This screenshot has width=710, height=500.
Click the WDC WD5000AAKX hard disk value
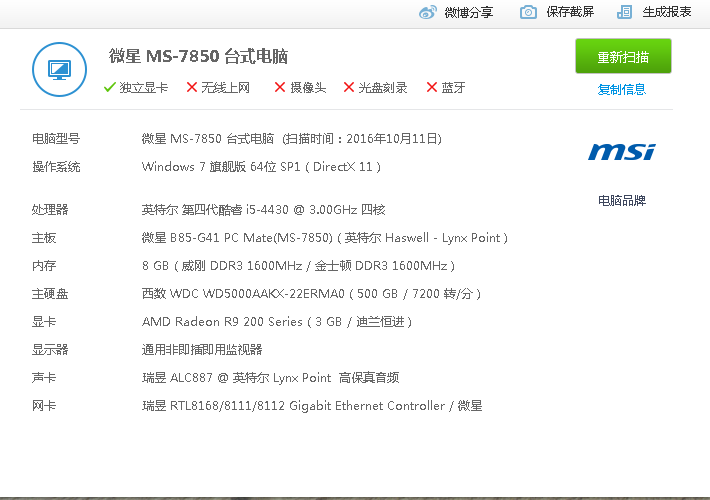coord(311,294)
